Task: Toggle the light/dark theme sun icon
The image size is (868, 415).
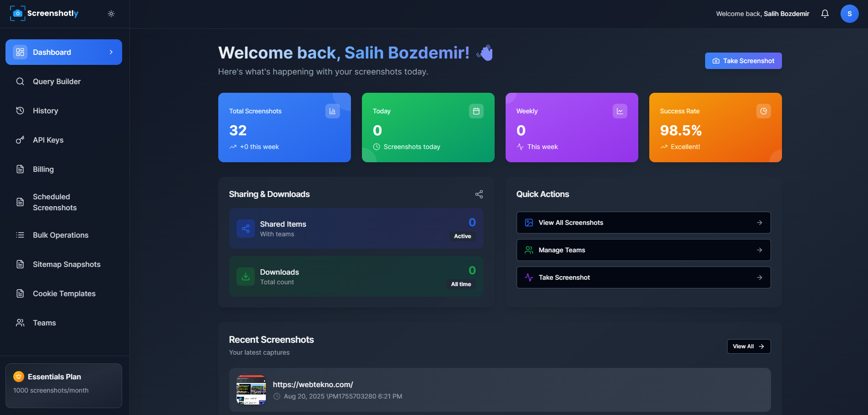Action: [111, 14]
